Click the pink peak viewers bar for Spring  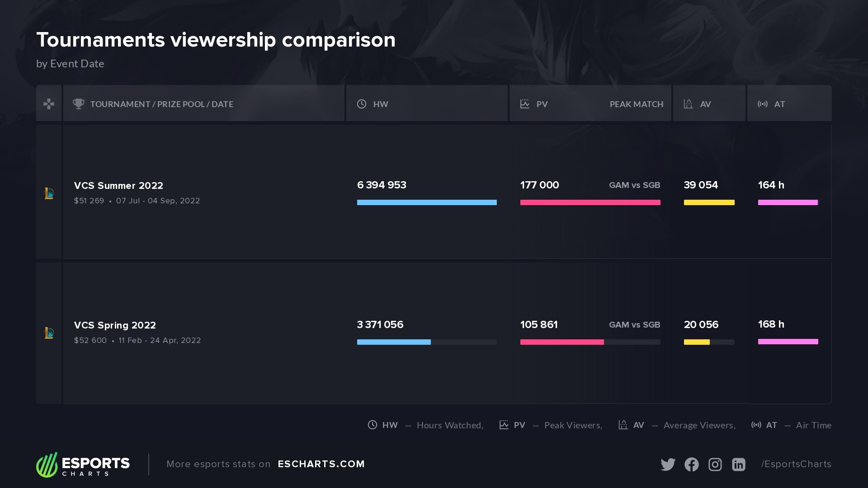pyautogui.click(x=562, y=342)
